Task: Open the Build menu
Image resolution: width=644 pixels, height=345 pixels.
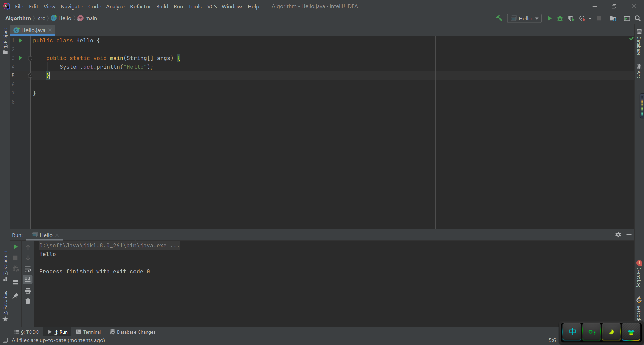Action: (162, 6)
